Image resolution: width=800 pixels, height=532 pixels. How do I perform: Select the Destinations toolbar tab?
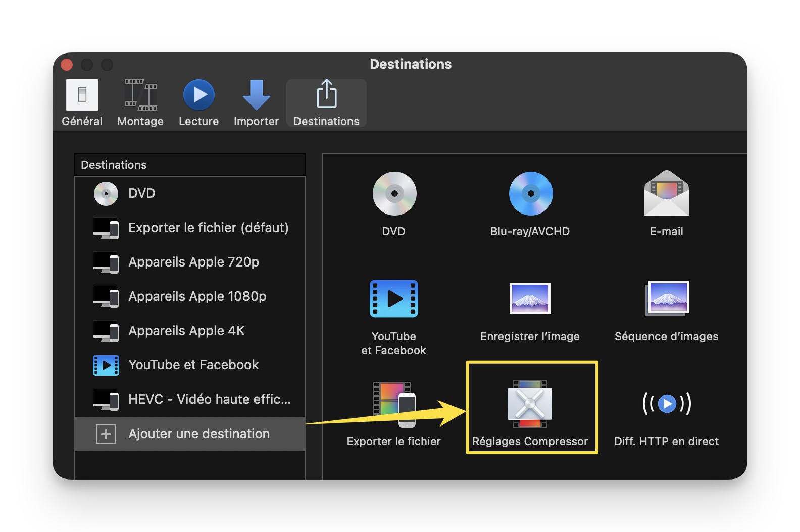tap(326, 103)
